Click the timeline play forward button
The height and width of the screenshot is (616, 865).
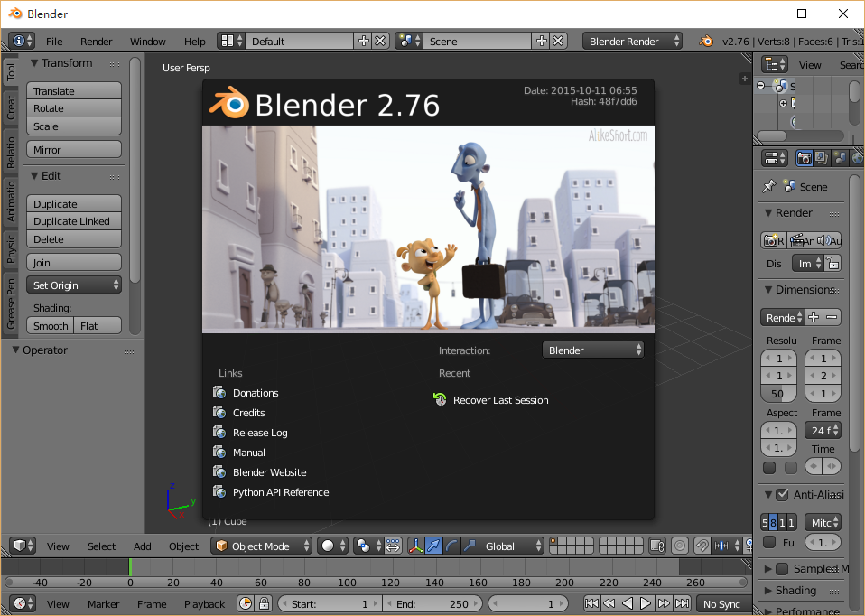(646, 603)
